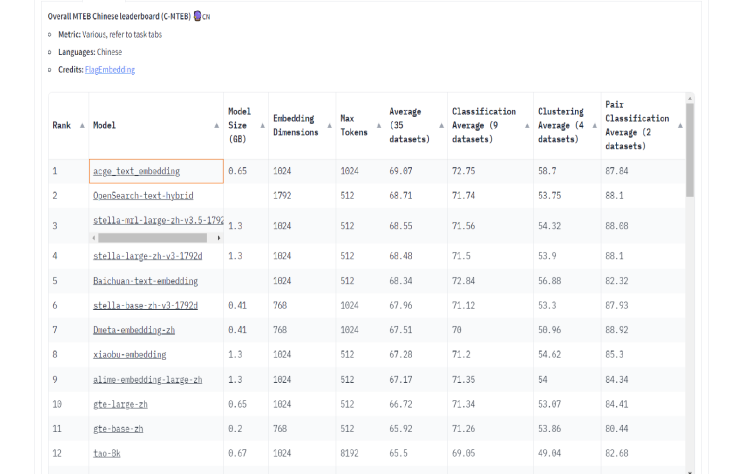Open gte-large-zh model link

click(x=121, y=405)
